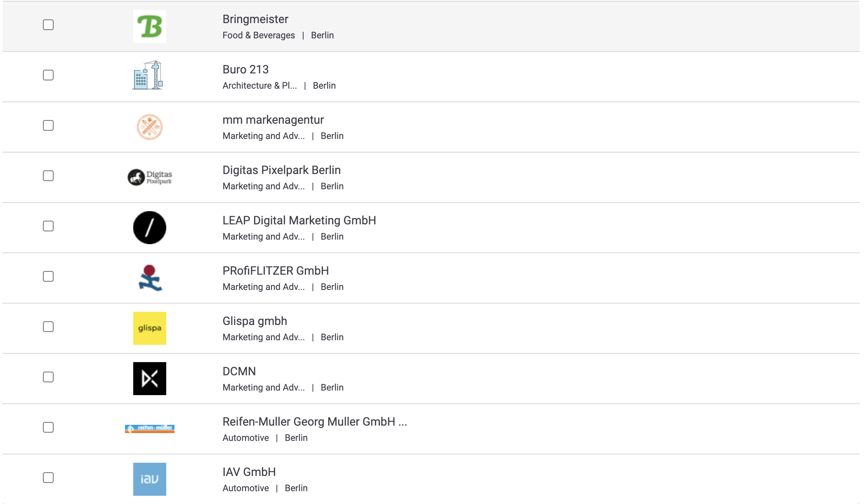Click Berlin location in Bringmeister row
The image size is (865, 504).
point(322,35)
